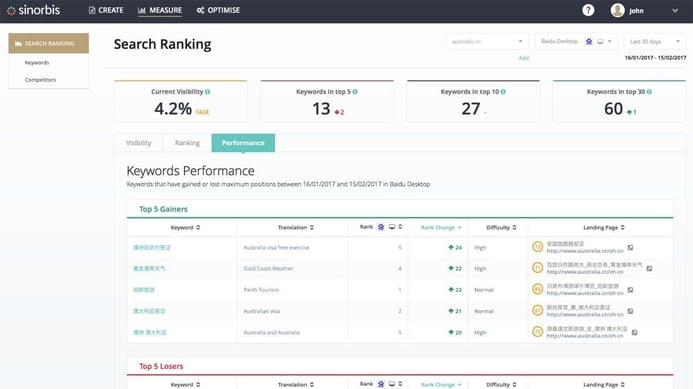Click Baidu paw icon in Top 5 Gainers Rank header
Image resolution: width=693 pixels, height=389 pixels.
[381, 227]
